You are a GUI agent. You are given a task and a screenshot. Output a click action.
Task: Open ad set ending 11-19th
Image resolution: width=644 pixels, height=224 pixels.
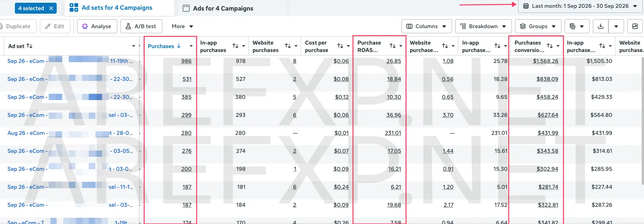click(70, 61)
